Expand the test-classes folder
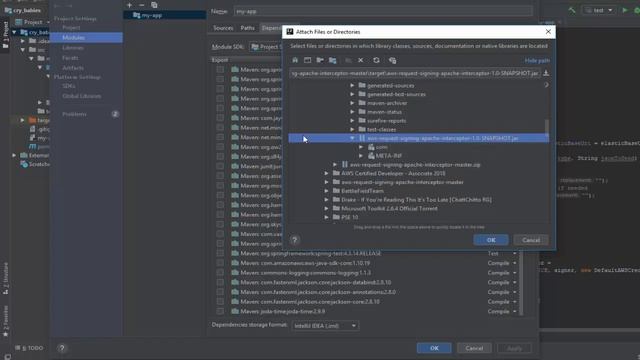The image size is (640, 360). point(352,129)
